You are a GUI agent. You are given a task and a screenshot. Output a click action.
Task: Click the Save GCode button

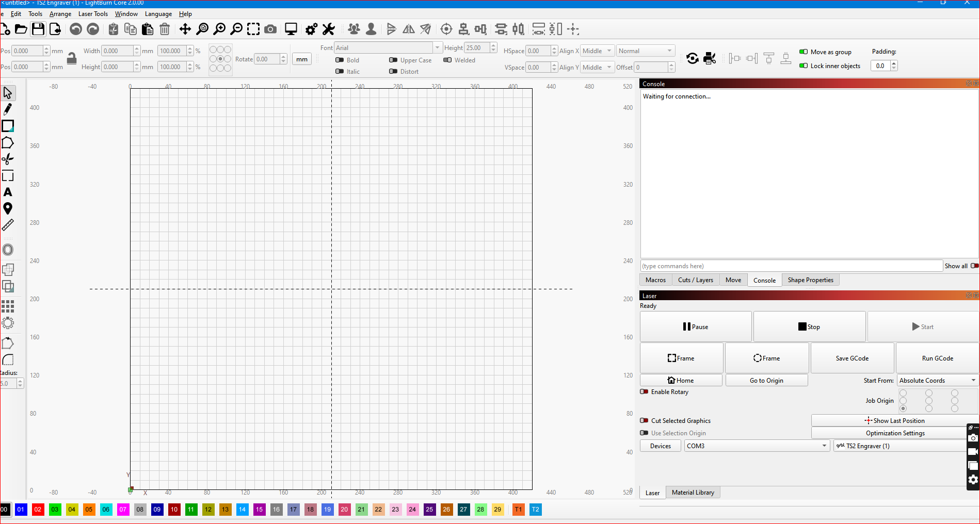tap(852, 358)
